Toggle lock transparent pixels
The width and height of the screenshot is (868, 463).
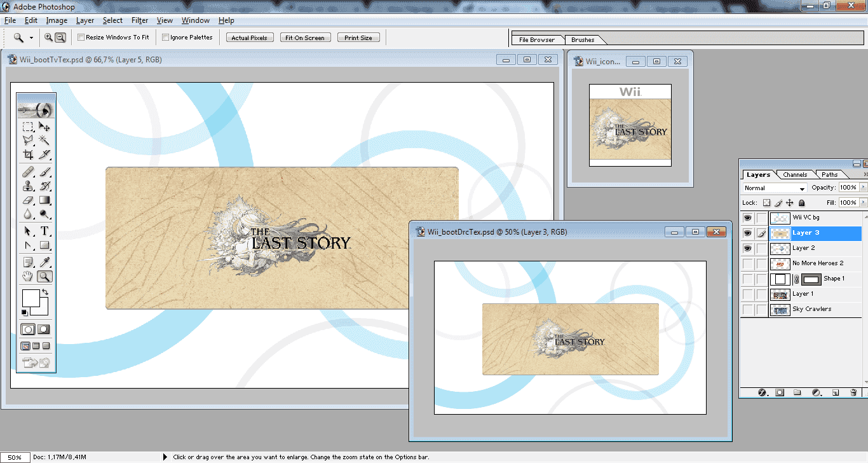pyautogui.click(x=766, y=203)
